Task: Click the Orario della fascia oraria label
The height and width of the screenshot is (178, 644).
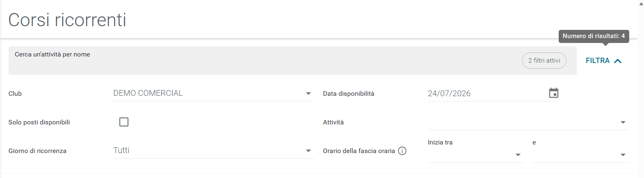Action: (x=359, y=151)
